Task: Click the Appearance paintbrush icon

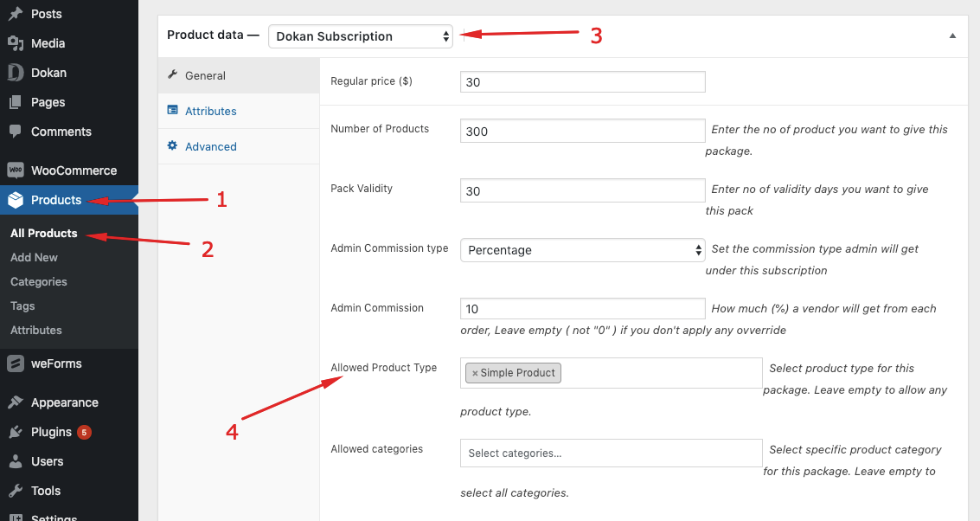Action: click(x=16, y=402)
